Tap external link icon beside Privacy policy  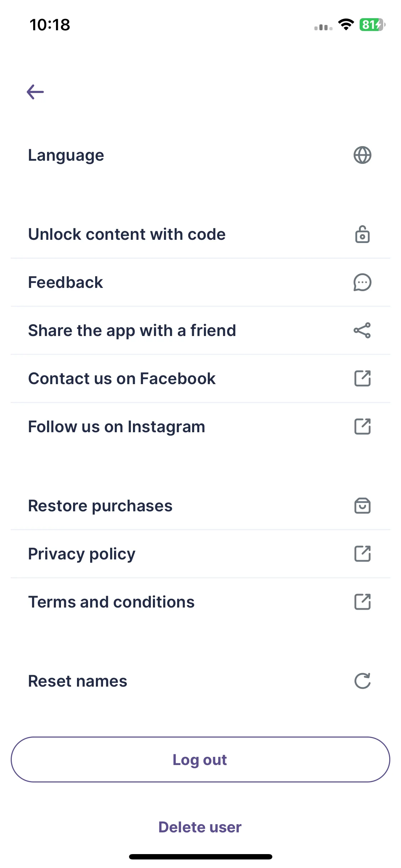[x=363, y=554]
